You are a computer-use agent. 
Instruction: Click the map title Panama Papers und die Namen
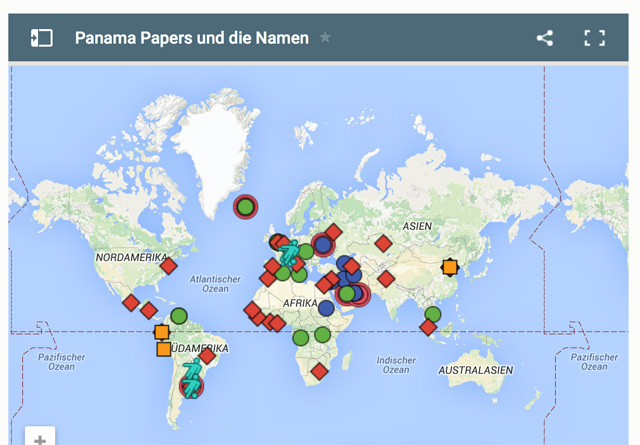(192, 38)
